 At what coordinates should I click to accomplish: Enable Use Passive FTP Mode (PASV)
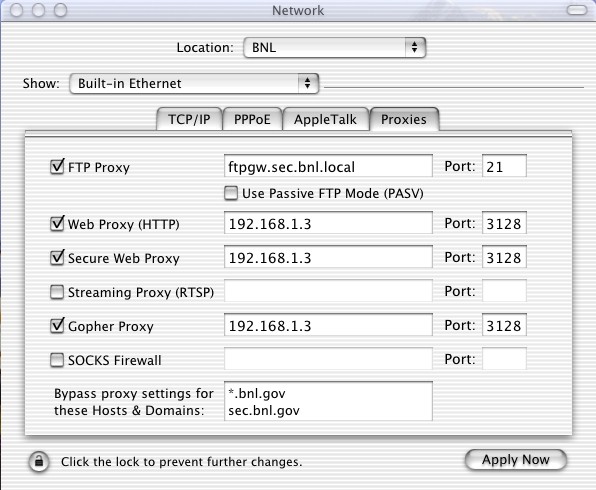point(231,193)
